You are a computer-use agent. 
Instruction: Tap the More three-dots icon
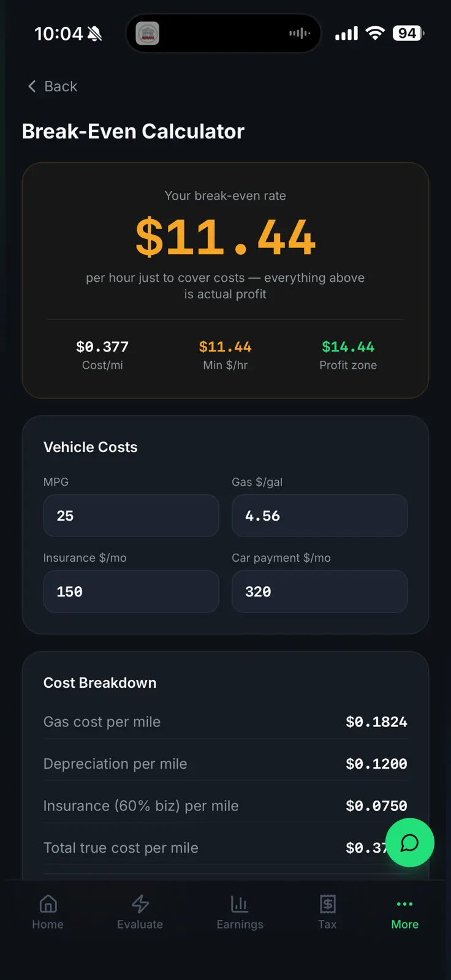point(404,904)
